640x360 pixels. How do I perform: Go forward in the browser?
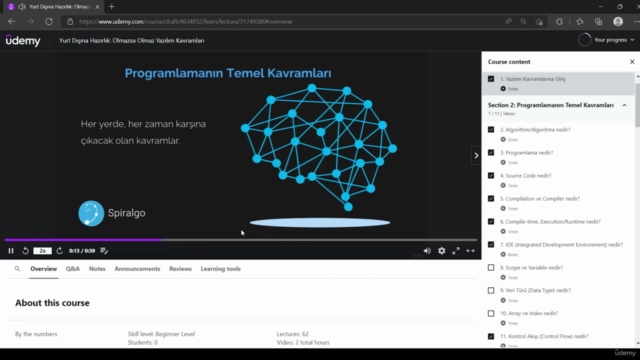click(x=31, y=22)
